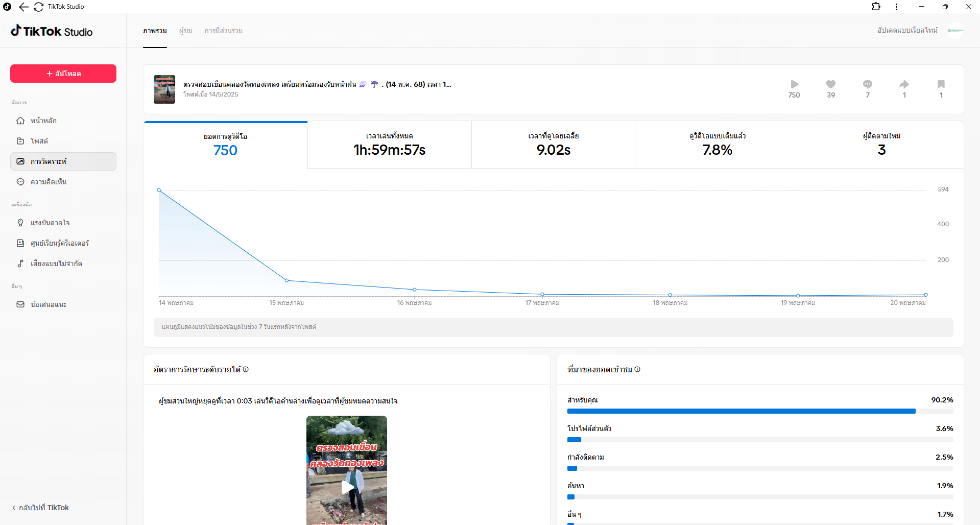
Task: Click the posted date 14/5/2025 text
Action: click(x=211, y=94)
